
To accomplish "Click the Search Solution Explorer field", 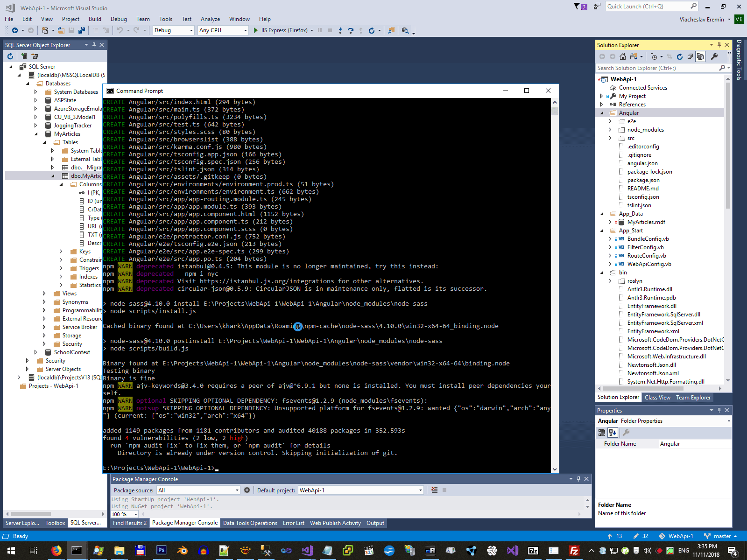I will click(x=663, y=68).
